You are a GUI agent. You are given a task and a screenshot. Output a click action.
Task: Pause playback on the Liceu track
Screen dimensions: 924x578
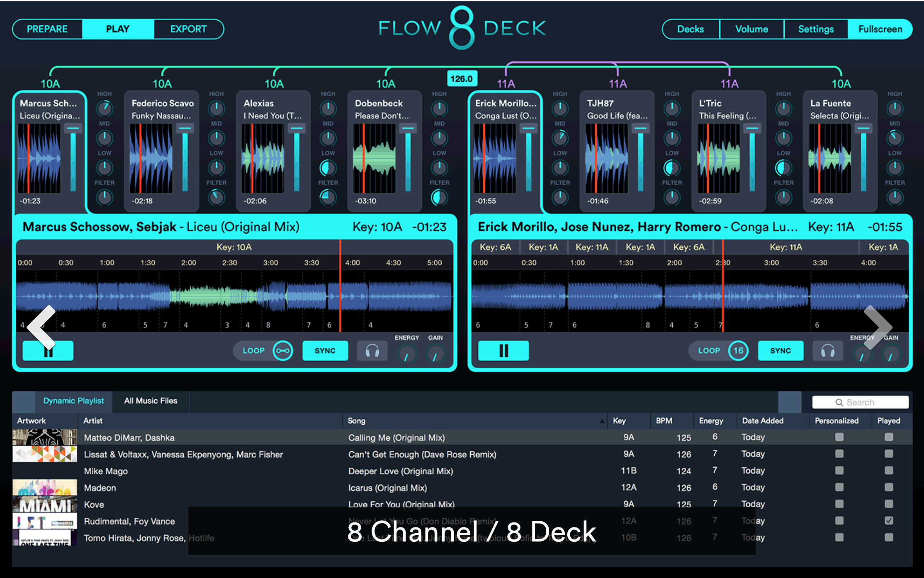click(x=48, y=350)
